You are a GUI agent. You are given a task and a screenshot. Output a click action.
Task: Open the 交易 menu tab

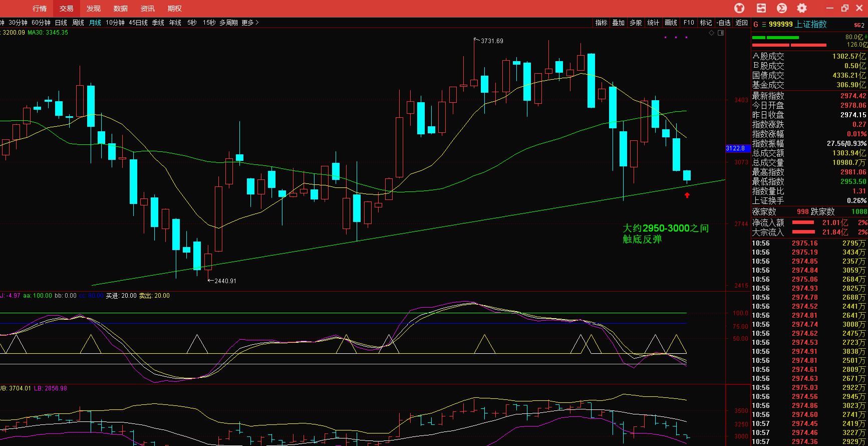(66, 9)
